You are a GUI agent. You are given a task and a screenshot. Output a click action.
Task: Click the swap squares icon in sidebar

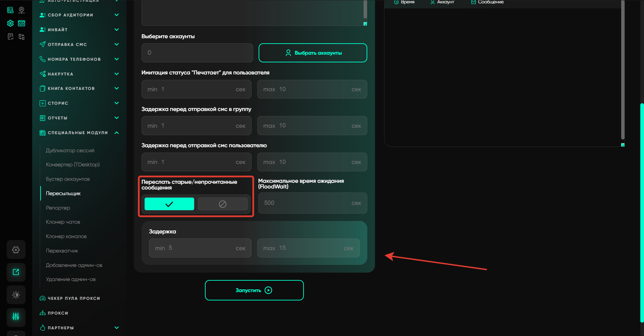(21, 37)
